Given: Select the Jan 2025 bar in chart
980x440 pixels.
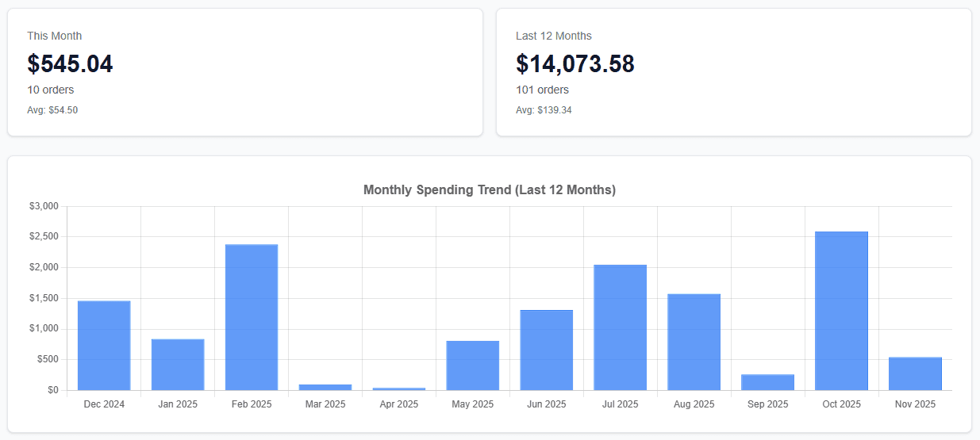Looking at the screenshot, I should (x=178, y=365).
